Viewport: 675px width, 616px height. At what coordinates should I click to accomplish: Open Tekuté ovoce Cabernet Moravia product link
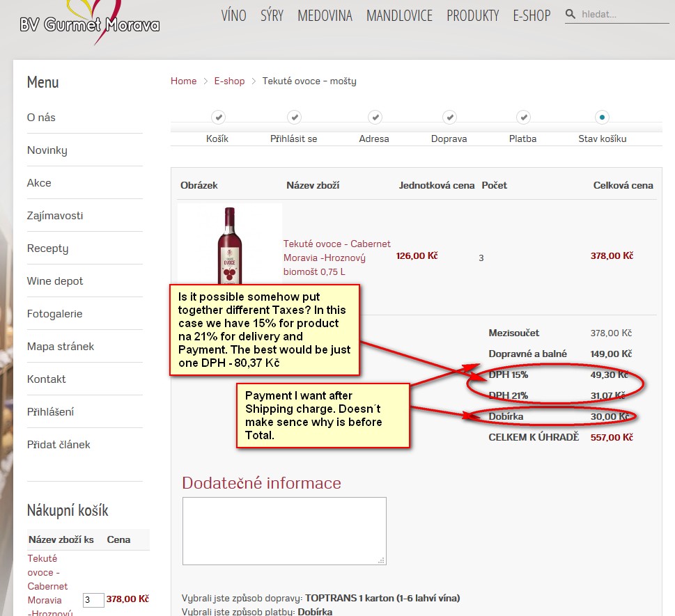click(x=336, y=258)
